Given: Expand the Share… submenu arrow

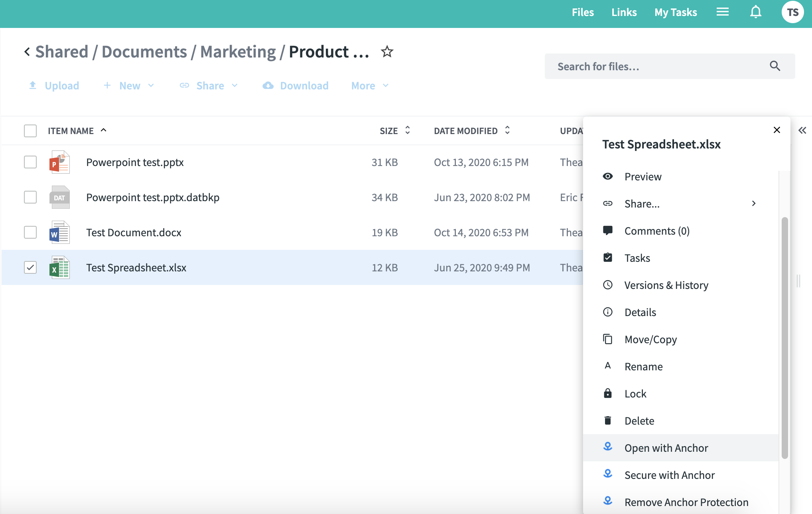Looking at the screenshot, I should pyautogui.click(x=753, y=204).
